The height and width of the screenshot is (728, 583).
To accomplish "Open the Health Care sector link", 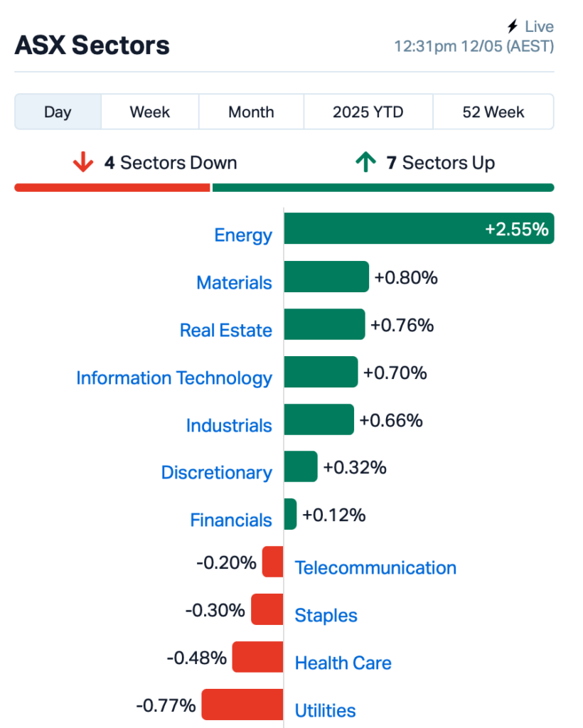I will 343,663.
